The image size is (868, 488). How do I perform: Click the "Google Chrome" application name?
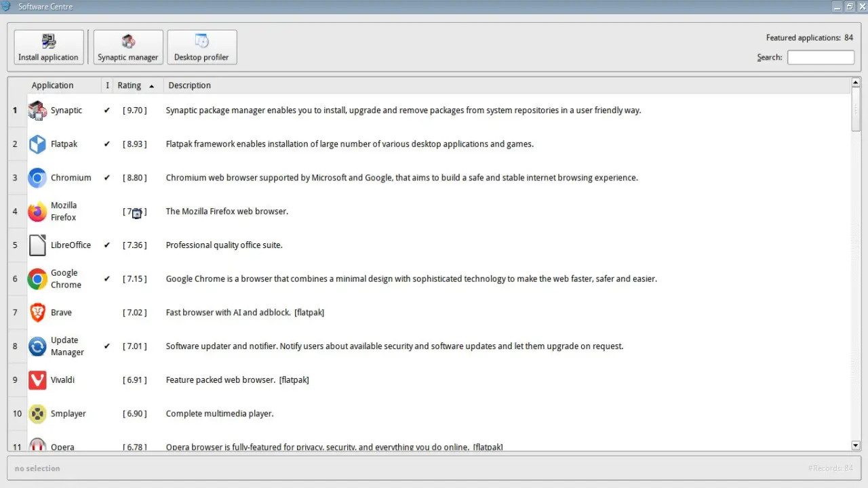pyautogui.click(x=66, y=279)
